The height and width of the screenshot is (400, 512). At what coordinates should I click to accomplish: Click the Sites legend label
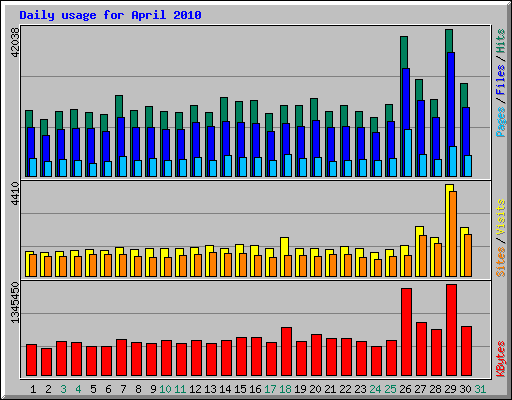pyautogui.click(x=500, y=262)
